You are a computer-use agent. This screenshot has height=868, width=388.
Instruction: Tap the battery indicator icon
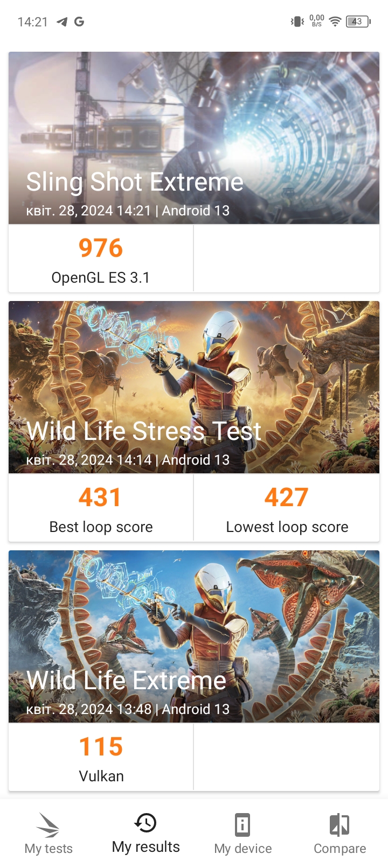pyautogui.click(x=358, y=22)
